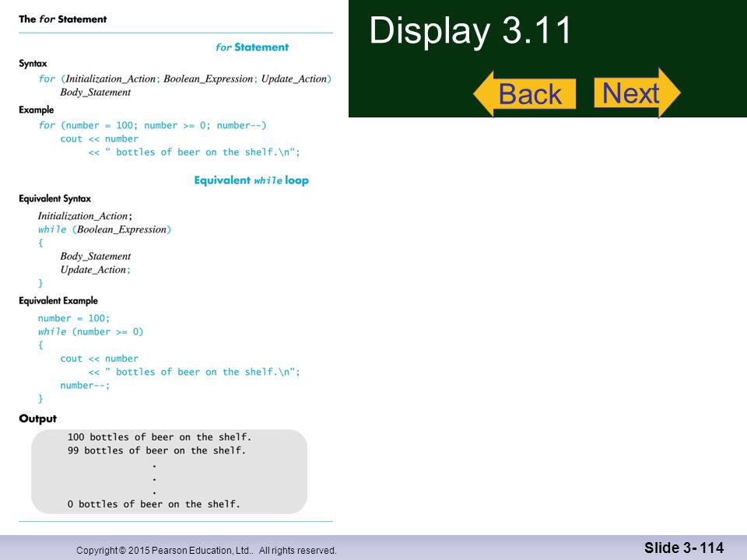Click 'The for Statement' heading text
747x560 pixels.
62,19
